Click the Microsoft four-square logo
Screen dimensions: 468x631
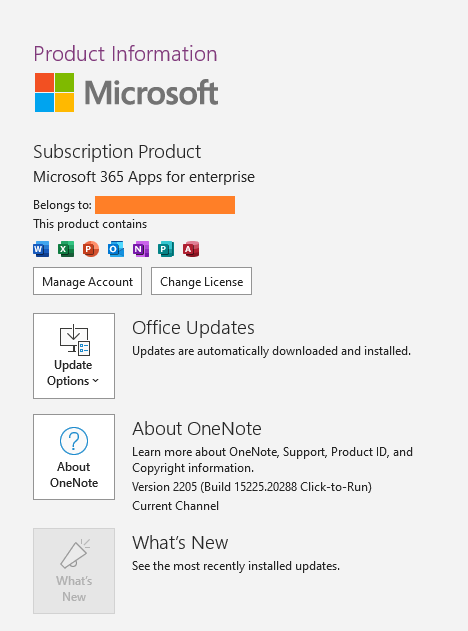click(x=54, y=93)
